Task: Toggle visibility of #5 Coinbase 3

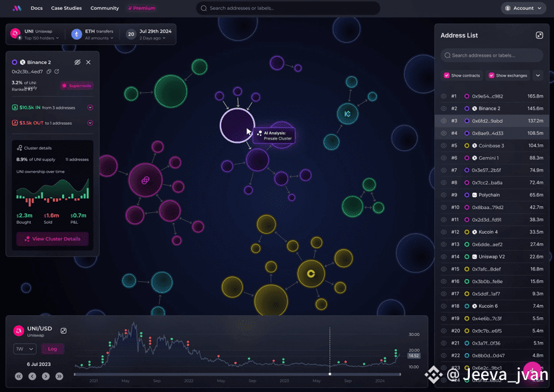Action: pos(444,146)
